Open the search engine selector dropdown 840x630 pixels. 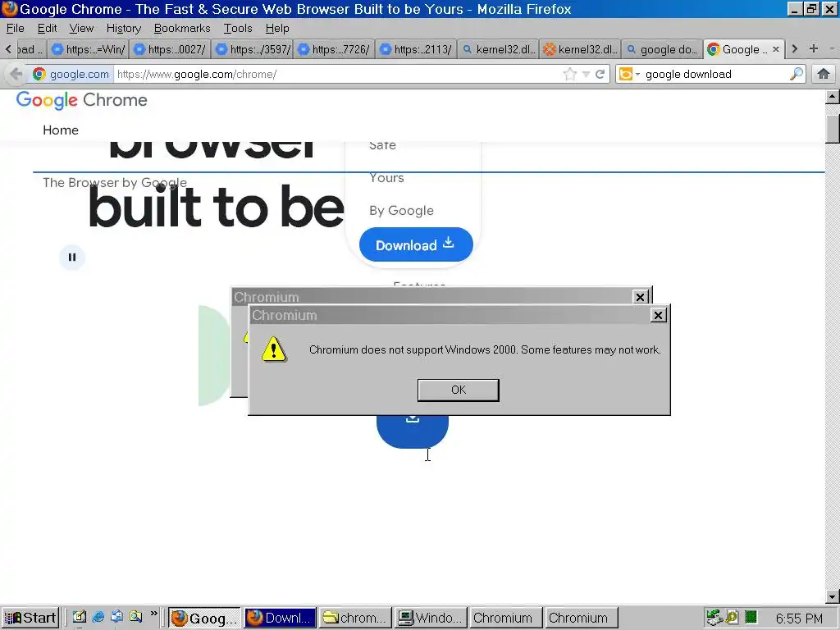pyautogui.click(x=629, y=74)
